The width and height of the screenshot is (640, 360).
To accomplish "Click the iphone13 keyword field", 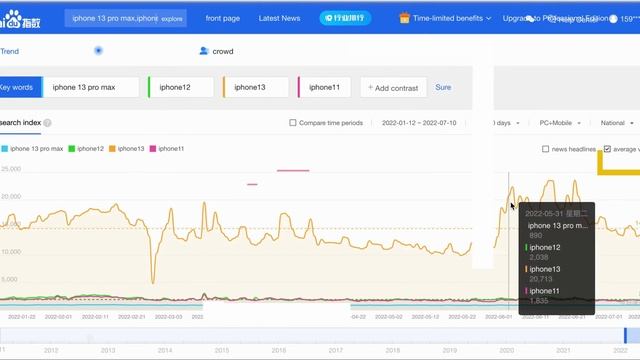I will (256, 87).
